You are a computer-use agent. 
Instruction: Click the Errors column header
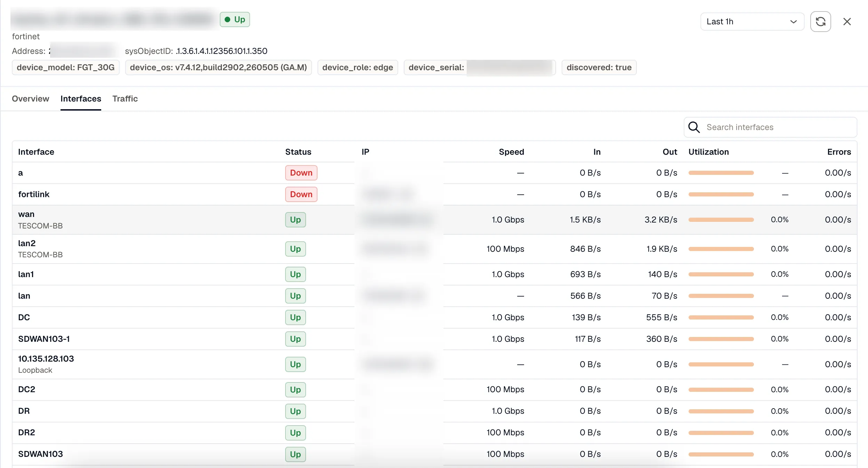point(839,152)
